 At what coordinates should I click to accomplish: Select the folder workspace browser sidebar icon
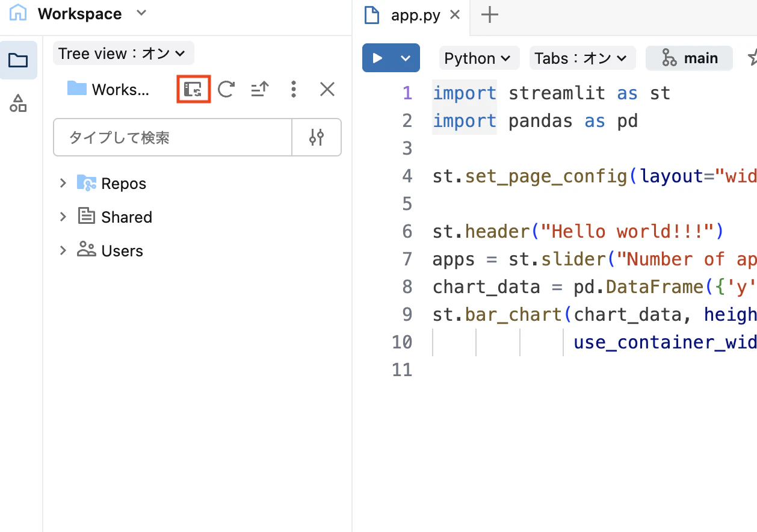[x=18, y=60]
